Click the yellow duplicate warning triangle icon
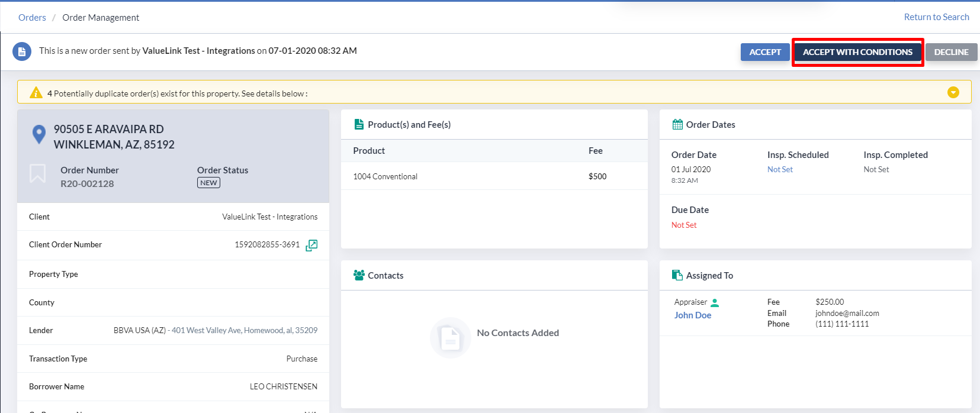 point(36,93)
